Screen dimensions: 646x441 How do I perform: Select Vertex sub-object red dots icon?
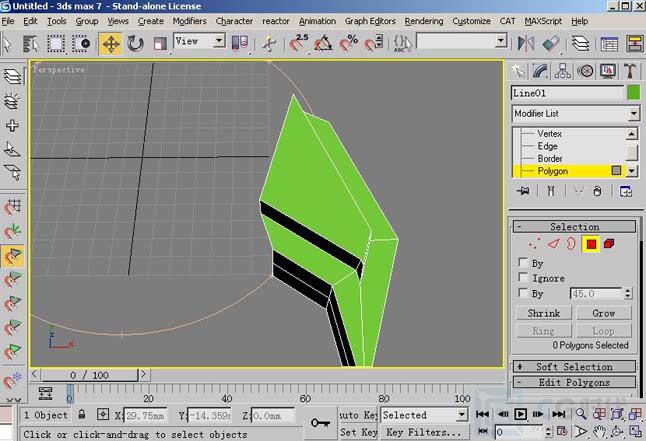point(534,244)
